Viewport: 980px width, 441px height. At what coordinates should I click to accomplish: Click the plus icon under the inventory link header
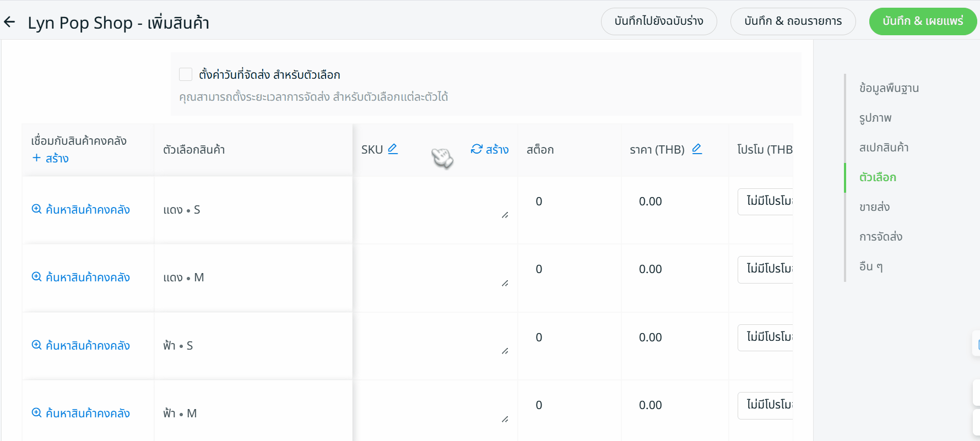pyautogui.click(x=36, y=158)
